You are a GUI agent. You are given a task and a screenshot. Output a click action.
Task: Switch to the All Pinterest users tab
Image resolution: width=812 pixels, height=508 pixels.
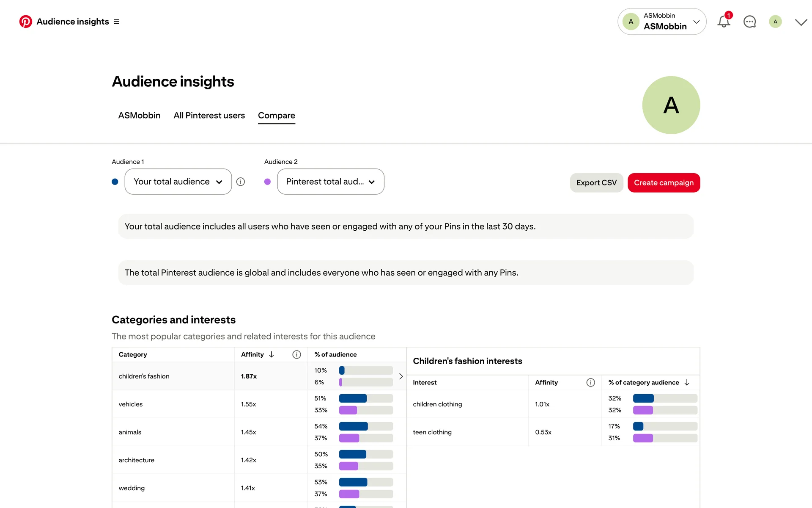click(209, 116)
